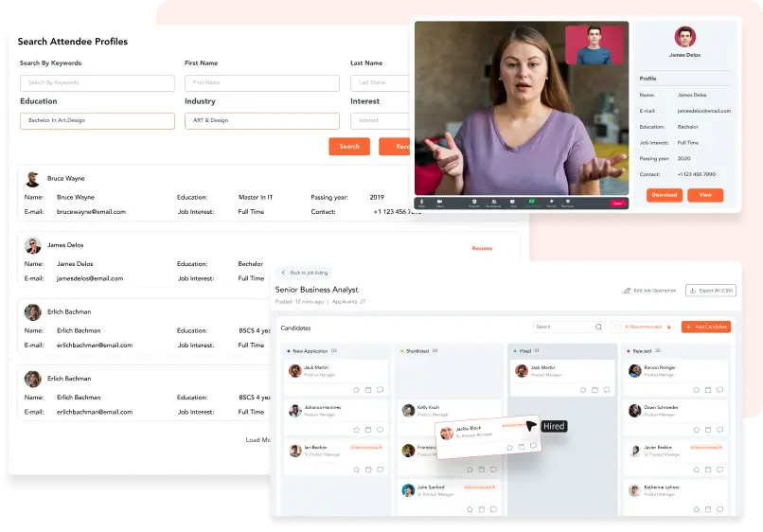
Task: Open comment icon on Ian Beskon card
Action: click(380, 470)
